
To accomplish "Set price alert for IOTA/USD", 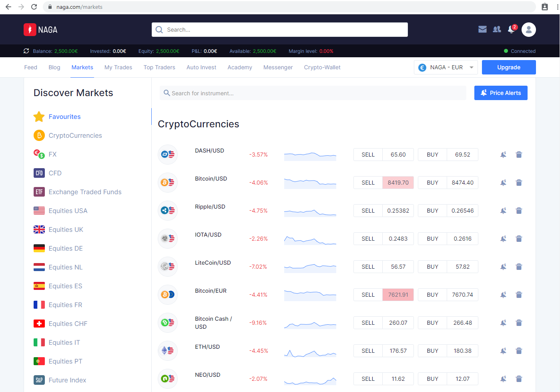I will pos(504,239).
